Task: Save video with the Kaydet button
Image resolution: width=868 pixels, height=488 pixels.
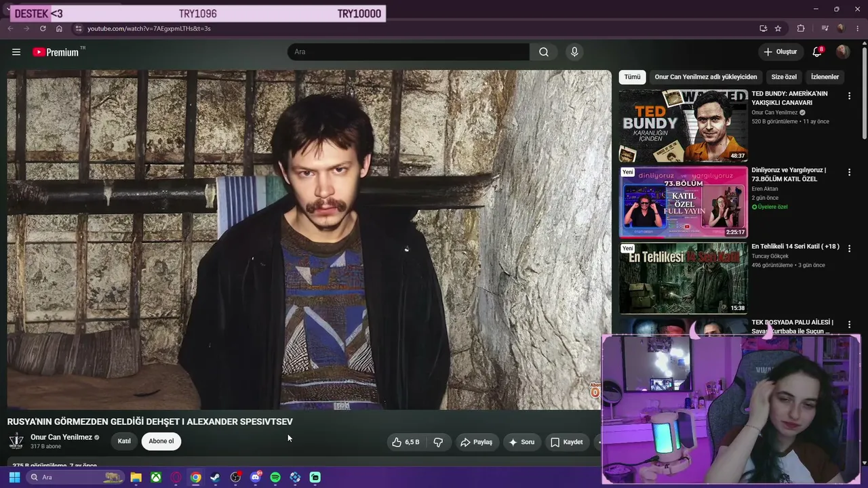Action: pyautogui.click(x=567, y=442)
